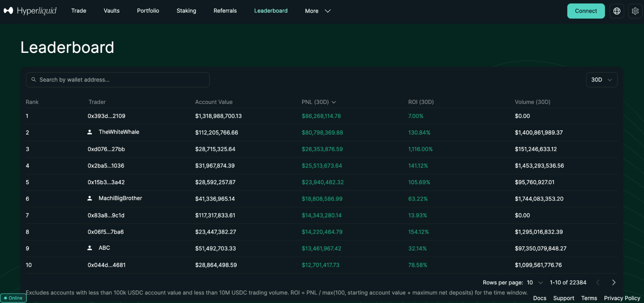
Task: Click the Trader column header
Action: (x=97, y=102)
